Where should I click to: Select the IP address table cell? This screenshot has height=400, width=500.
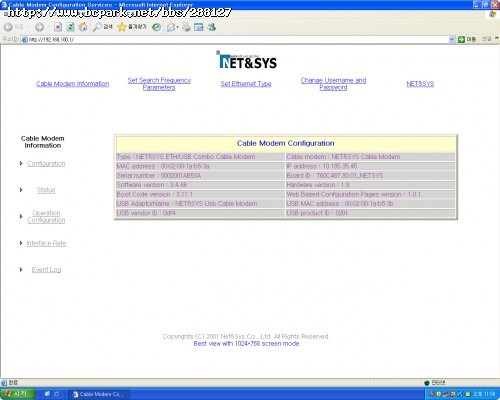[x=371, y=166]
